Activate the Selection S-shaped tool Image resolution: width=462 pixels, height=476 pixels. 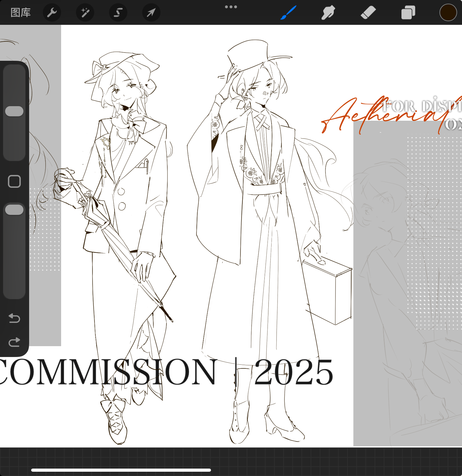coord(118,13)
